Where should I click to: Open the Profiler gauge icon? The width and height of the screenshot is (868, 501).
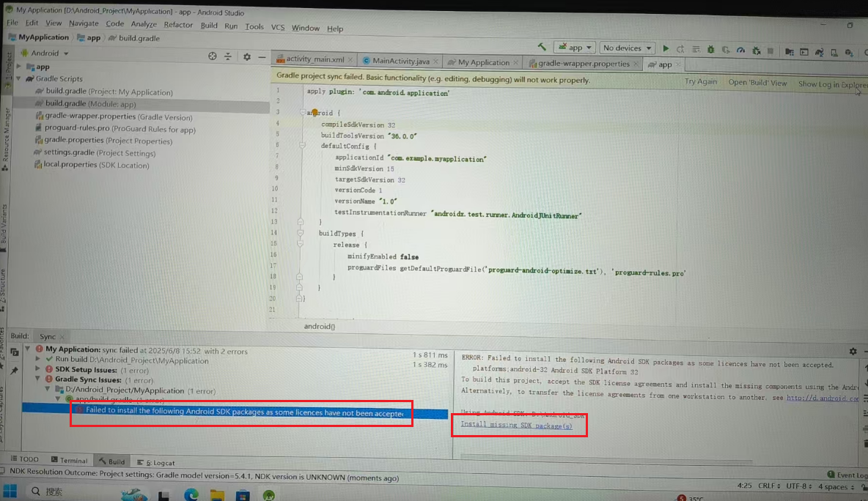coord(740,51)
